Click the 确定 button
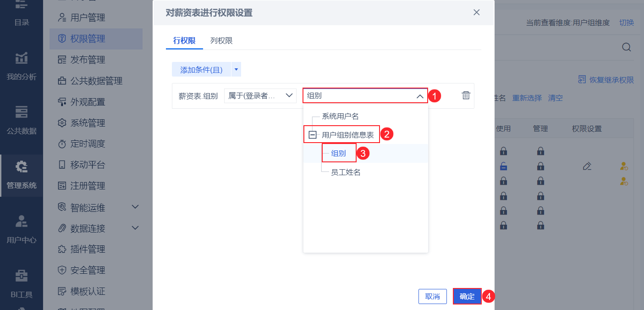This screenshot has height=310, width=644. tap(467, 296)
